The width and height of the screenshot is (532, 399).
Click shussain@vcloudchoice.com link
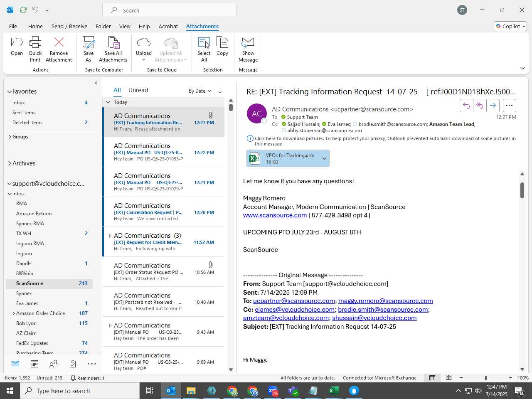(x=374, y=318)
